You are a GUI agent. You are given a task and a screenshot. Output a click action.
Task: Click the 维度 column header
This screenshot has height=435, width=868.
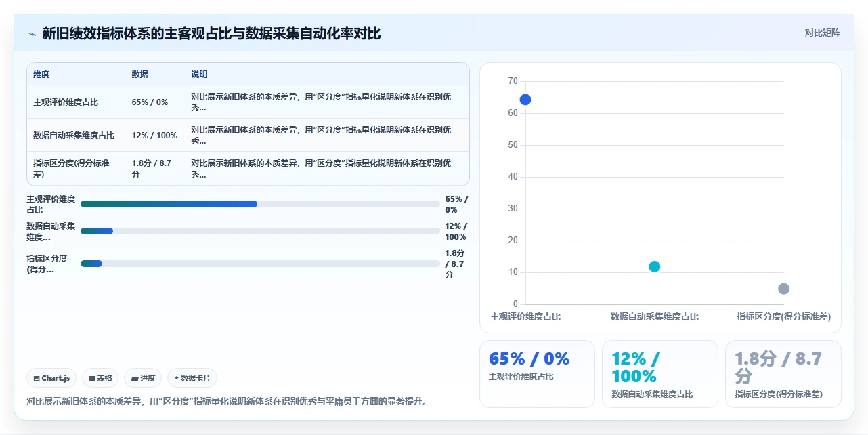[x=41, y=75]
